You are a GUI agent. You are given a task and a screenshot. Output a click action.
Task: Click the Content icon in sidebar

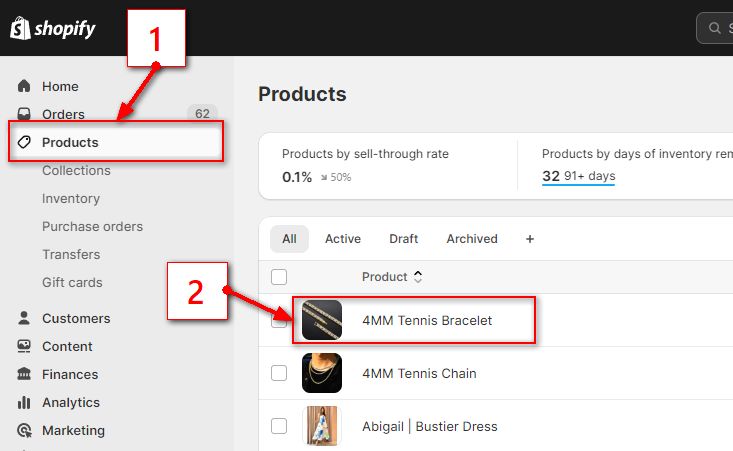[x=24, y=346]
